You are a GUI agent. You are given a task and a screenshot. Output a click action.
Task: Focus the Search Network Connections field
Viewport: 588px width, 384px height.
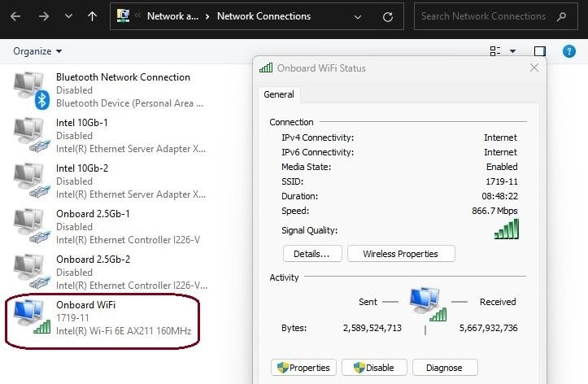coord(496,16)
